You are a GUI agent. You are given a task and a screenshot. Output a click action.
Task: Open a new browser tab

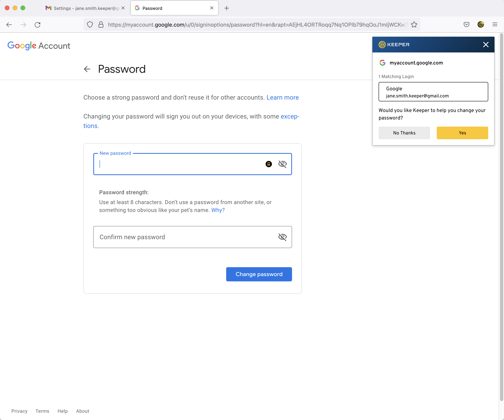click(x=227, y=8)
